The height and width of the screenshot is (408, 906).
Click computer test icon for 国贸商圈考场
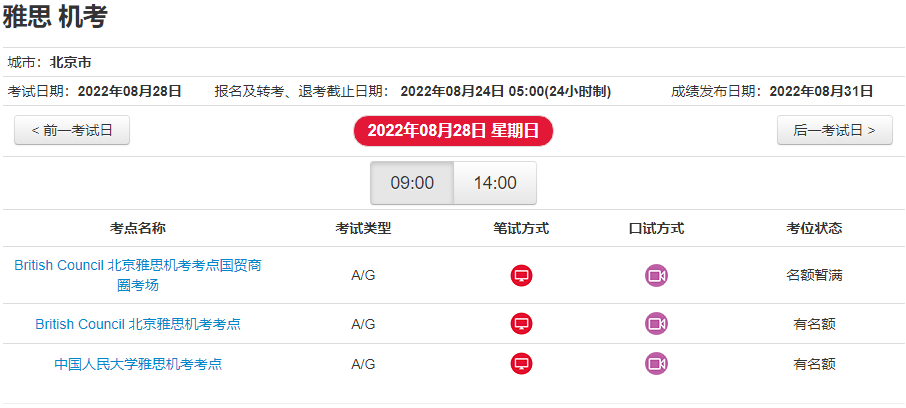coord(521,276)
